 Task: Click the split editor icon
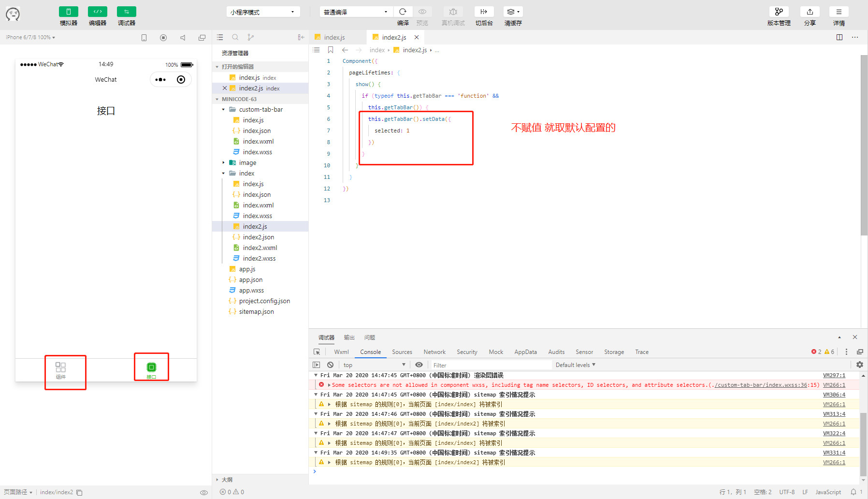(x=839, y=37)
